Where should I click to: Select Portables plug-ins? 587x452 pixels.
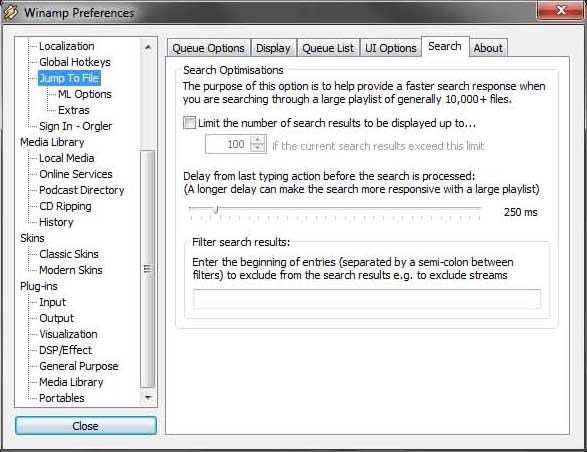(x=62, y=398)
